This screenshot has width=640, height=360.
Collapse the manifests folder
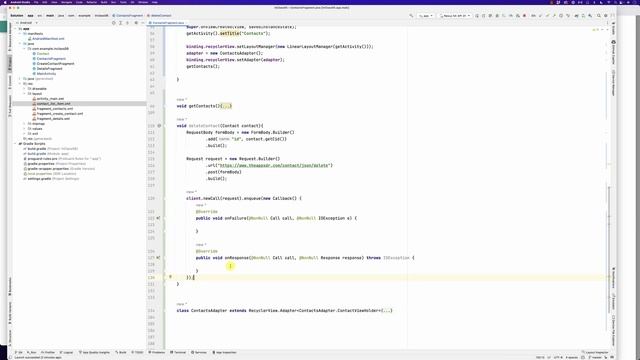[x=20, y=33]
